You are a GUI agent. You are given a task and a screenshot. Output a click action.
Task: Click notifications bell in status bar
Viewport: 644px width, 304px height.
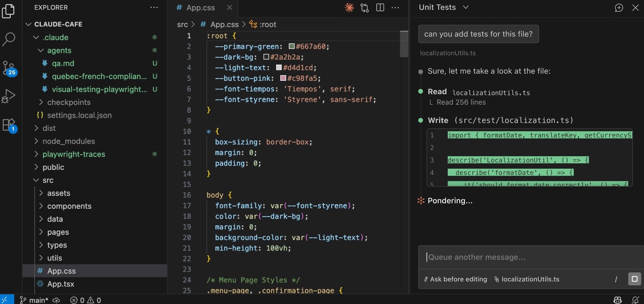coord(635,300)
